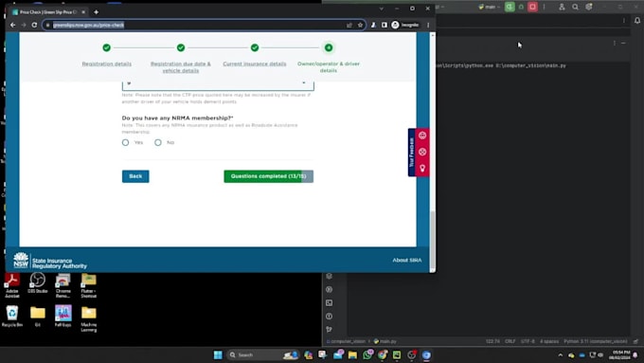Open Problems tool window icon in PyCharm
Viewport: 644px width, 363px height.
point(329,317)
